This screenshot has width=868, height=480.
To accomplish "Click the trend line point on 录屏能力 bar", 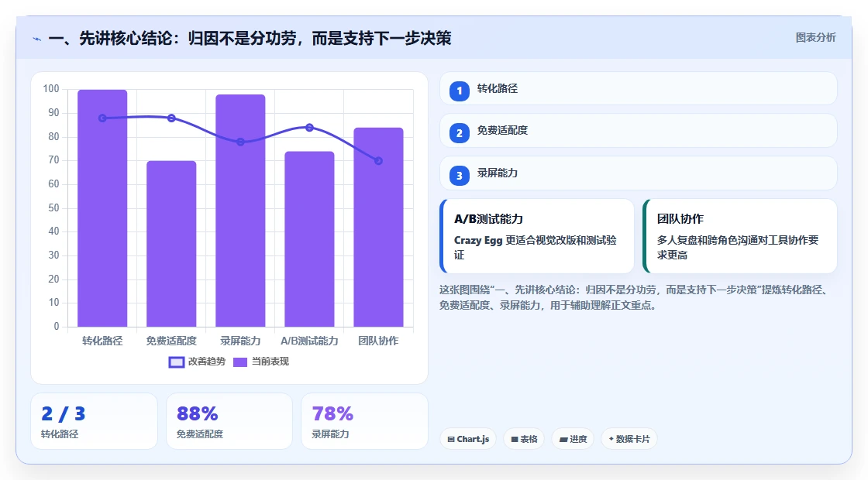I will [x=240, y=142].
